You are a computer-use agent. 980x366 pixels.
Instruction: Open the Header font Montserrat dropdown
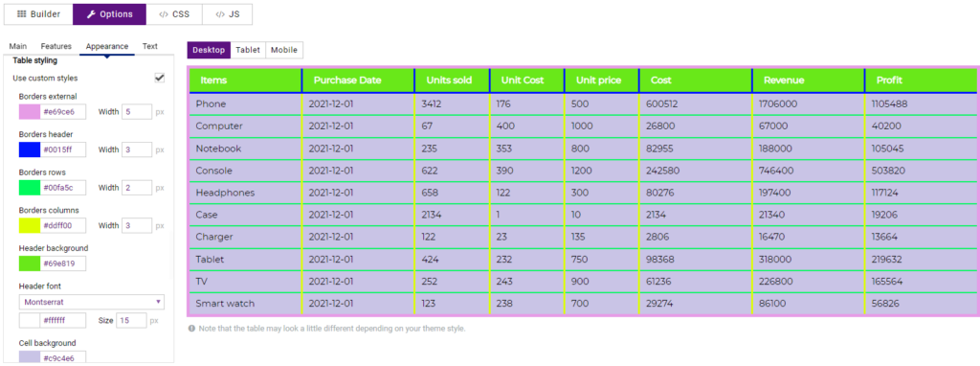pos(92,302)
